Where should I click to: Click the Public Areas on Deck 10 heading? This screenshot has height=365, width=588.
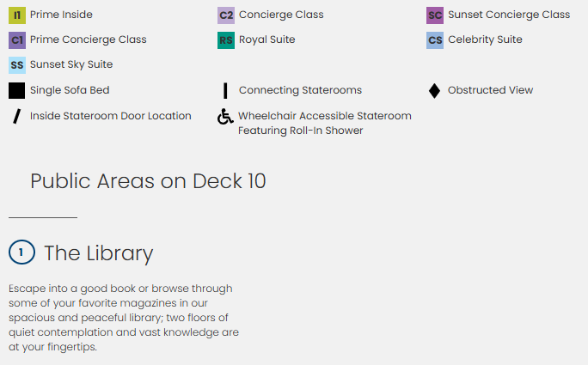point(148,181)
